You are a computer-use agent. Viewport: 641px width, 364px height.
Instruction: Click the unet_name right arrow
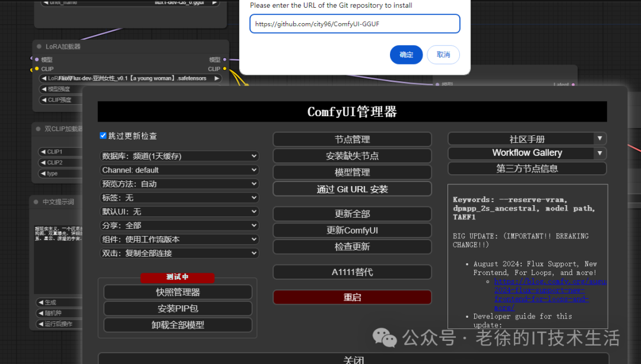click(214, 2)
